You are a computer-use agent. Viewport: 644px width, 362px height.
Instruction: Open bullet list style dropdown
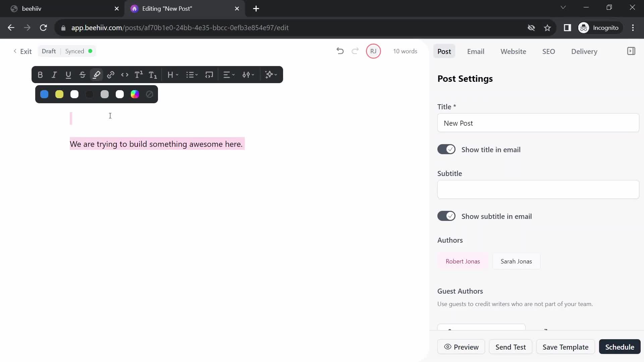pyautogui.click(x=192, y=74)
